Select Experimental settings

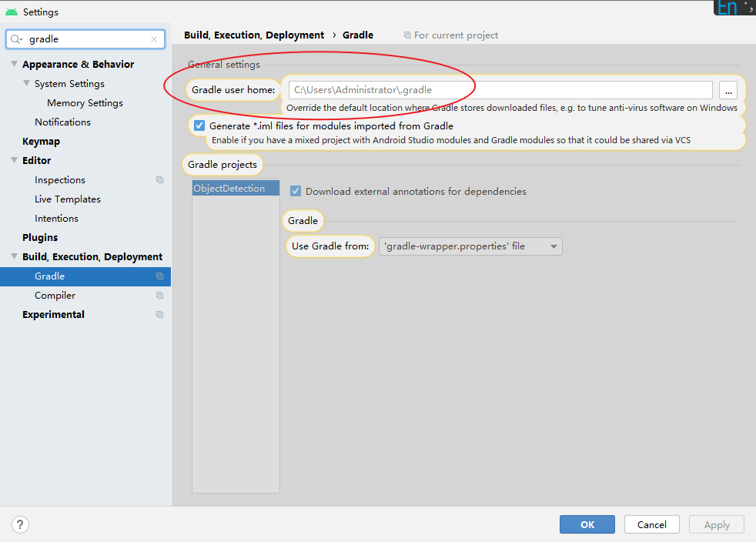(x=53, y=315)
